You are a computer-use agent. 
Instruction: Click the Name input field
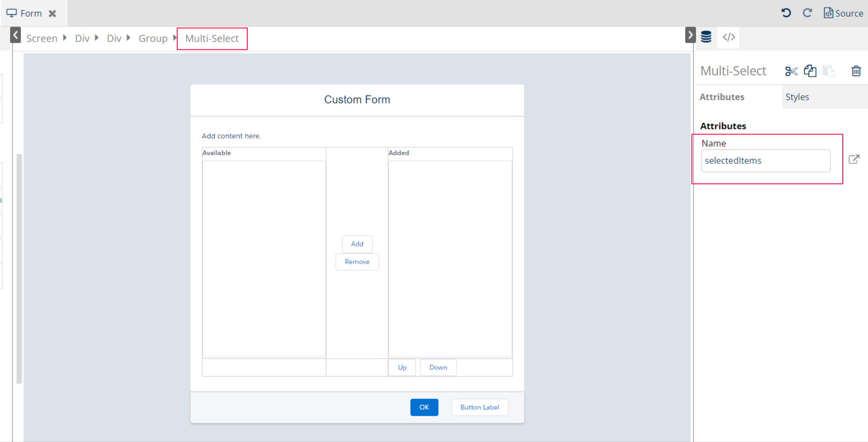click(765, 161)
